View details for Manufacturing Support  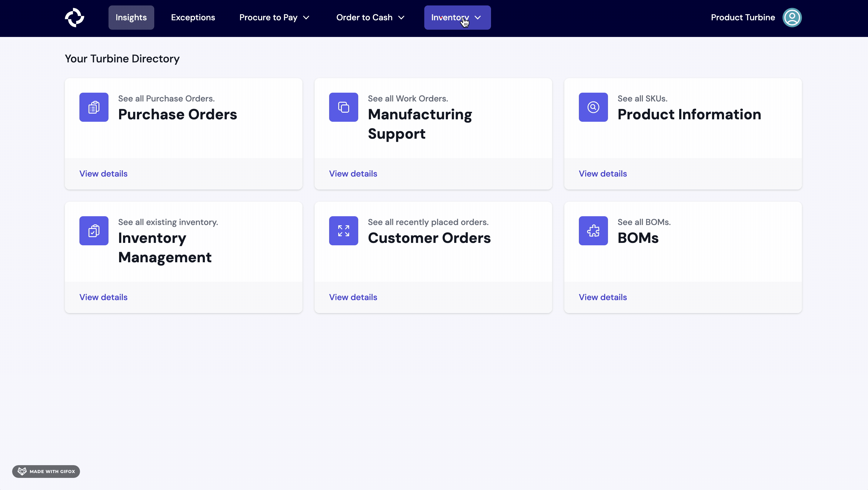(353, 174)
